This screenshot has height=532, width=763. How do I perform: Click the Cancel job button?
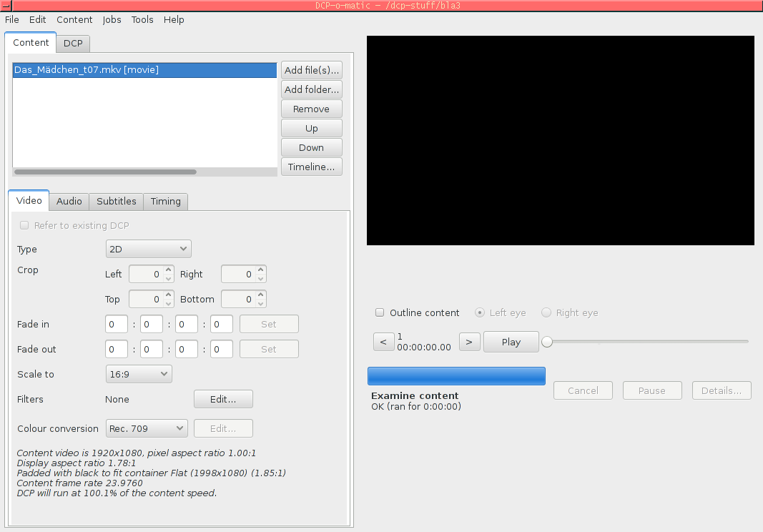click(583, 390)
